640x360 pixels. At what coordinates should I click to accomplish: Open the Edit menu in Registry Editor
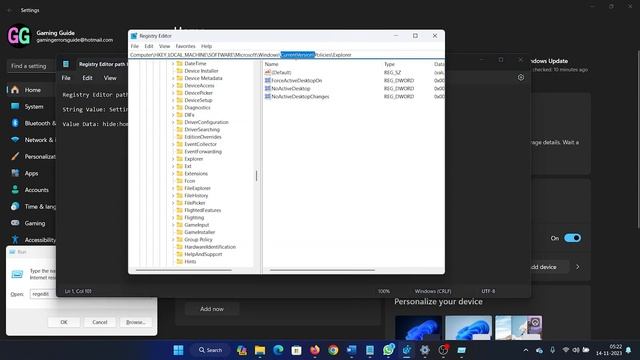click(x=149, y=46)
